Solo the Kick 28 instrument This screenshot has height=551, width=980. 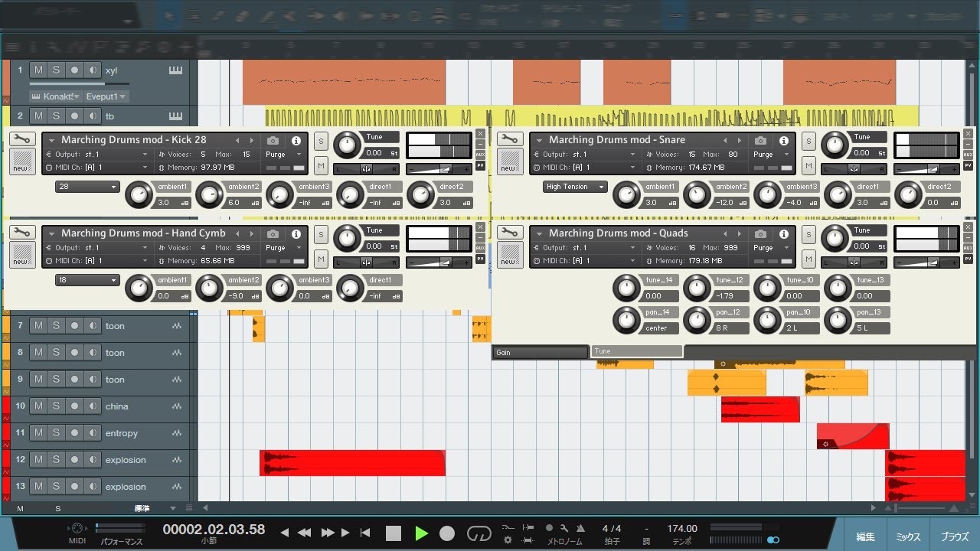click(321, 140)
